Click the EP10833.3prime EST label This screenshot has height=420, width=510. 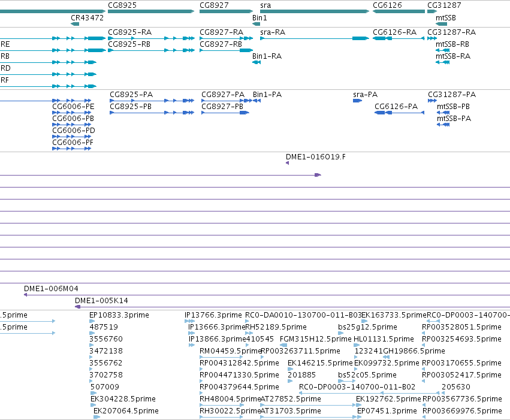(x=119, y=315)
